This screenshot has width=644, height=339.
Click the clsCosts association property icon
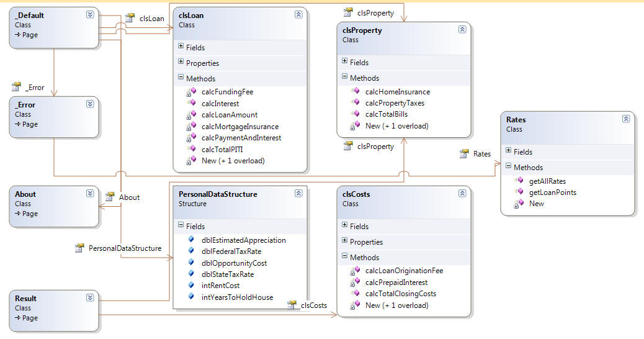[x=291, y=305]
